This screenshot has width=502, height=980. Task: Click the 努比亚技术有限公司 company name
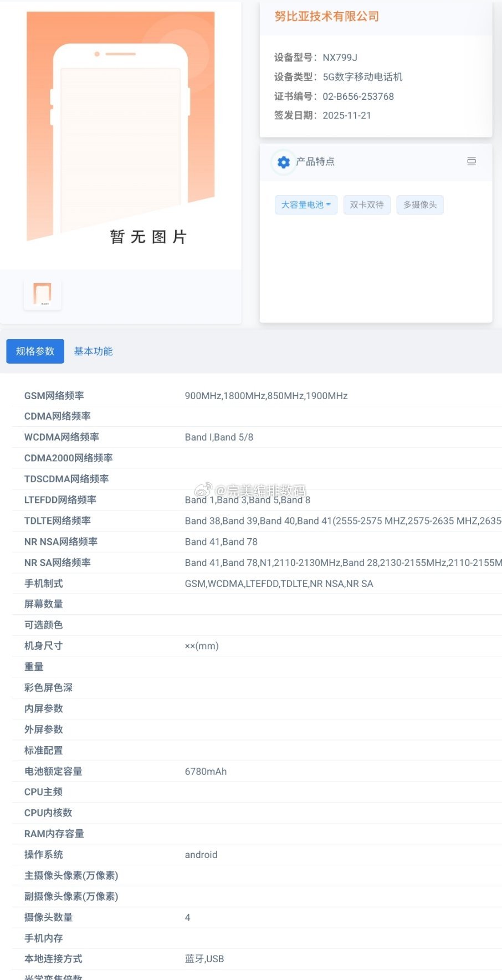[x=327, y=17]
